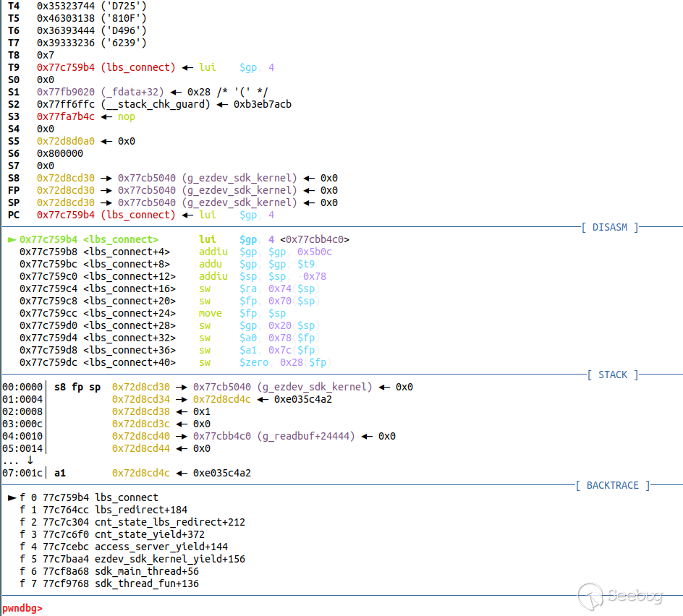Focus the pwndbg> command prompt
Image resolution: width=683 pixels, height=616 pixels.
(22, 608)
